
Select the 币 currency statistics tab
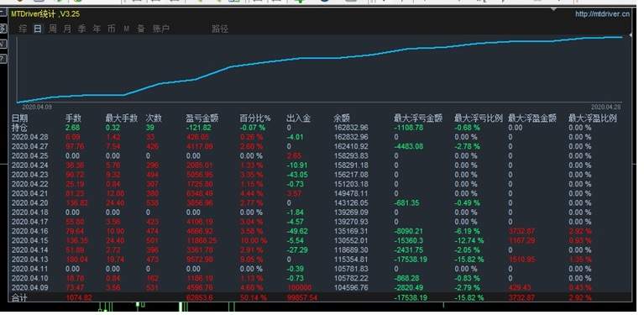tap(112, 29)
